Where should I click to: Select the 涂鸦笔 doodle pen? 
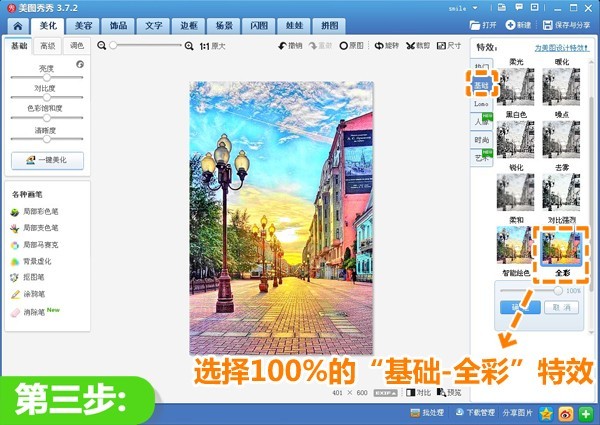pos(28,294)
